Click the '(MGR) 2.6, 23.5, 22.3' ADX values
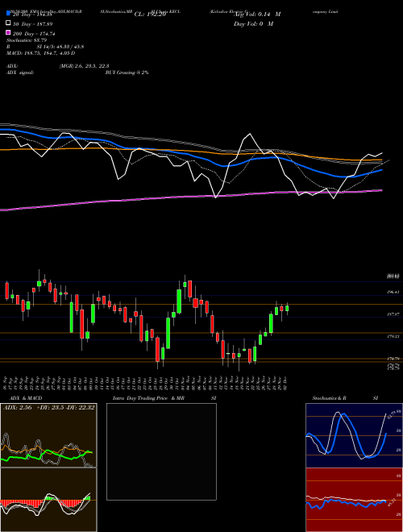Viewport: 403px width, 532px height. [84, 66]
